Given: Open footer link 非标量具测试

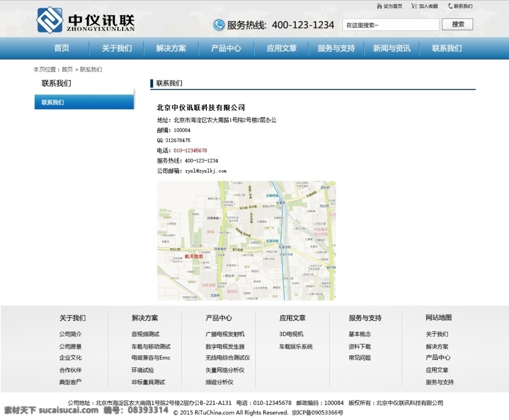Looking at the screenshot, I should (x=148, y=382).
